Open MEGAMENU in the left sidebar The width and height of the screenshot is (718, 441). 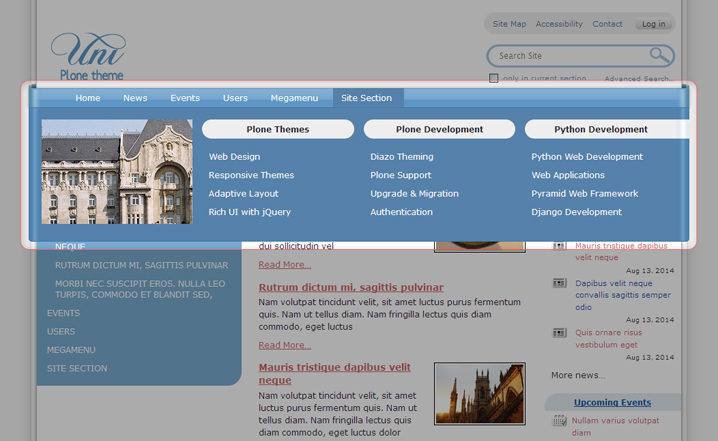pos(71,350)
